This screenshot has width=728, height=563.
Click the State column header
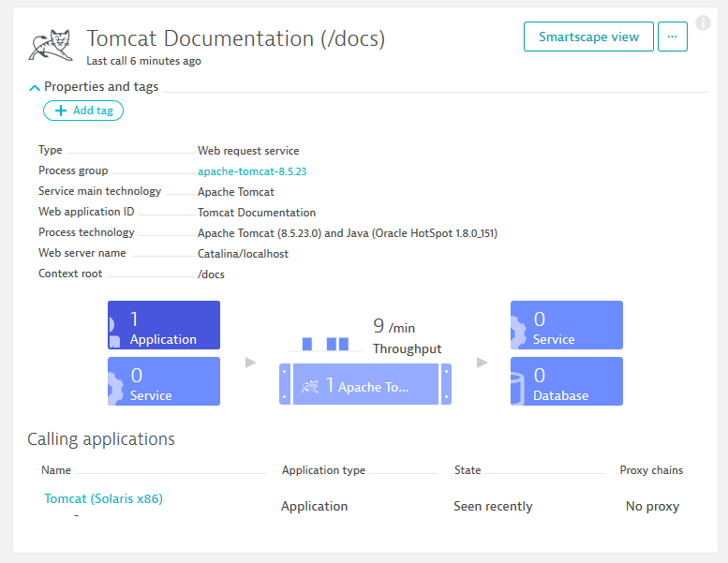pyautogui.click(x=468, y=470)
